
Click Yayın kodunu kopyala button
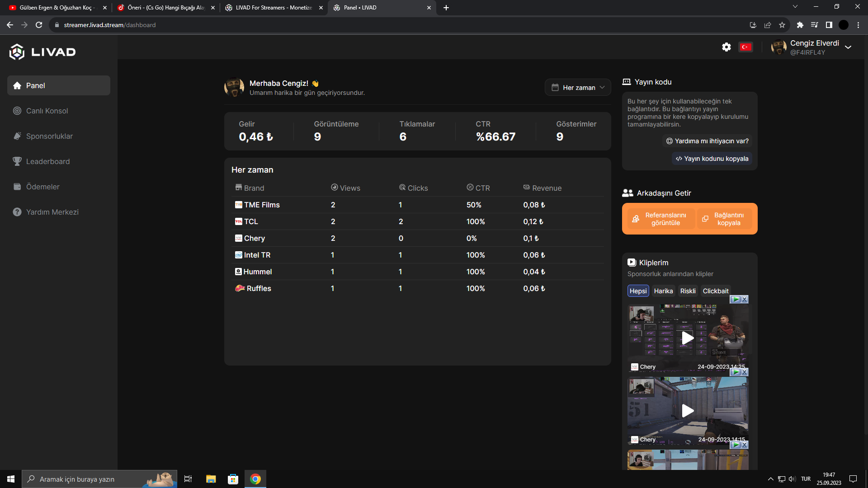pos(712,159)
